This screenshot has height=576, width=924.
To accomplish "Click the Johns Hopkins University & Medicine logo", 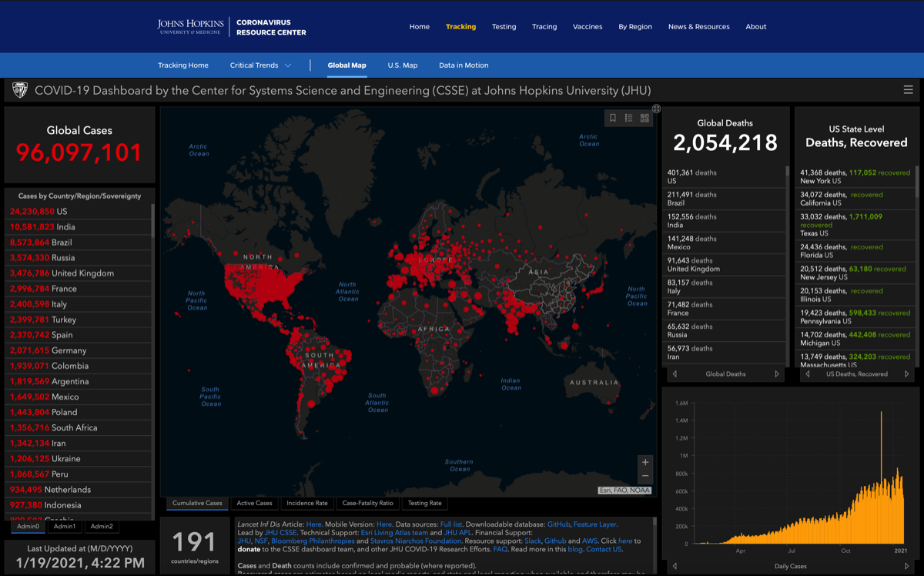I will 190,27.
